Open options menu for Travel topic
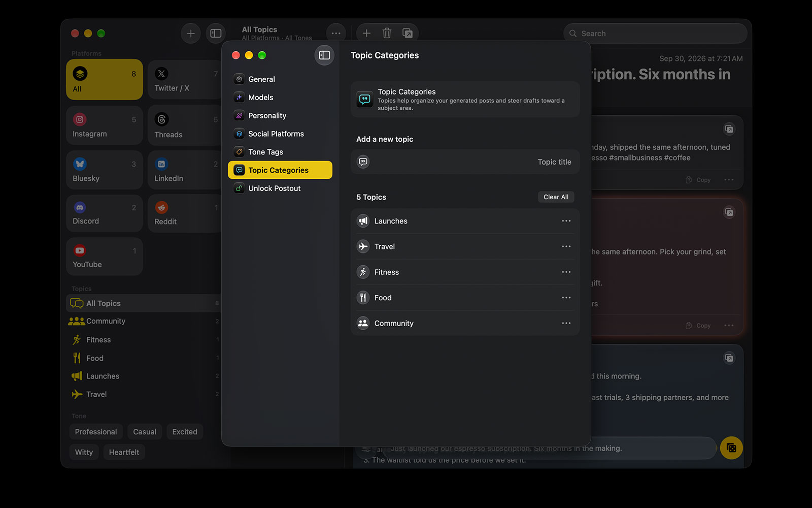812x508 pixels. point(566,246)
